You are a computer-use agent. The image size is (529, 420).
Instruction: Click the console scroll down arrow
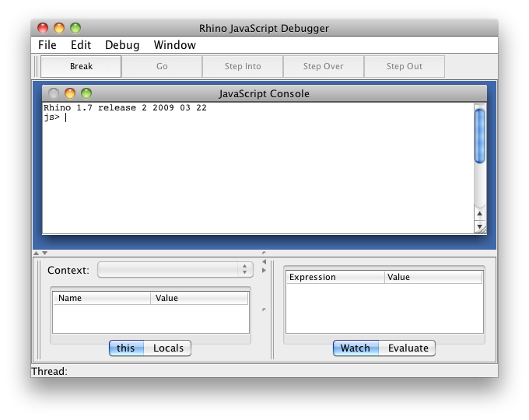coord(479,226)
